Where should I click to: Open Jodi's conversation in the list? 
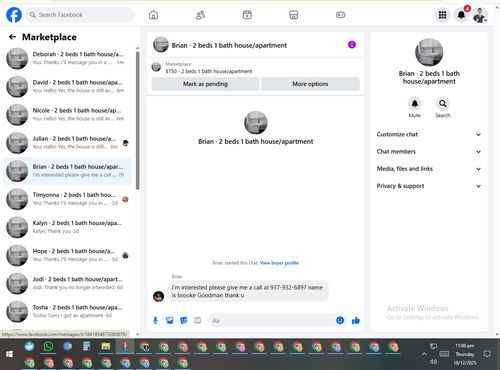pyautogui.click(x=67, y=283)
